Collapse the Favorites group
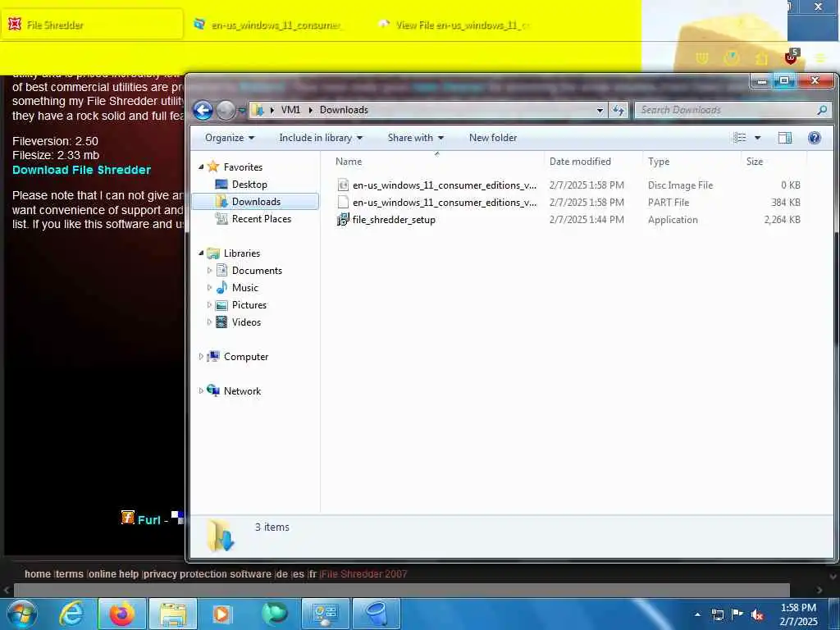Image resolution: width=840 pixels, height=630 pixels. click(201, 167)
